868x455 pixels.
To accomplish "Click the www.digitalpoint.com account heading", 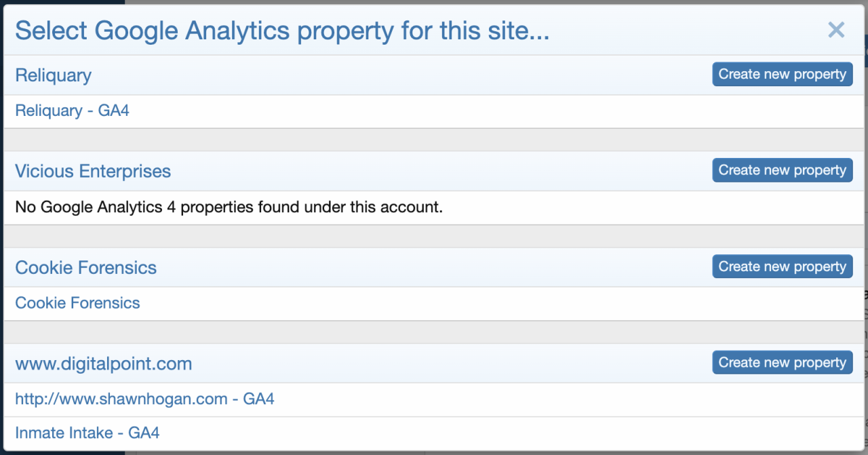I will point(103,364).
